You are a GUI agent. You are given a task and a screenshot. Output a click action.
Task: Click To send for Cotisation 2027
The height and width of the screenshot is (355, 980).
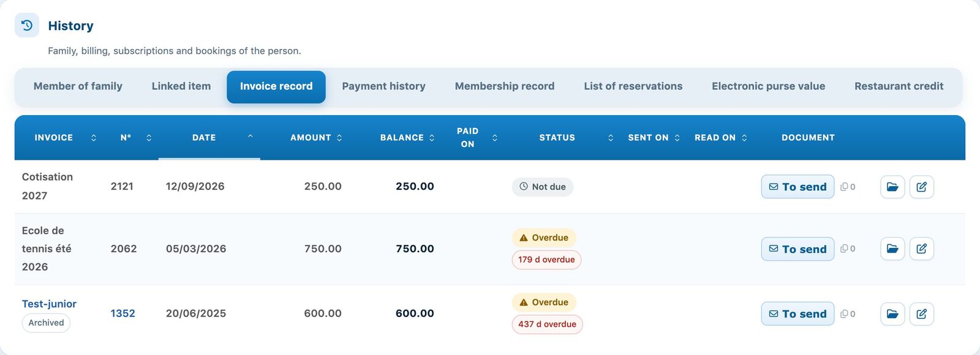[797, 187]
